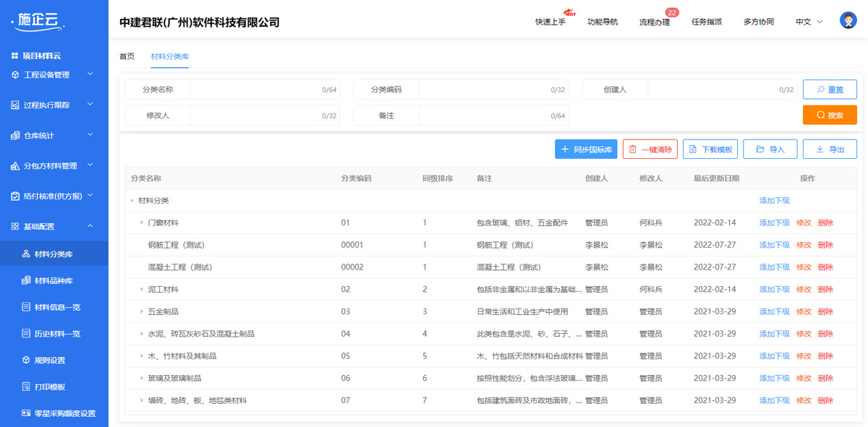868x427 pixels.
Task: Click the 导入 button
Action: coord(770,150)
